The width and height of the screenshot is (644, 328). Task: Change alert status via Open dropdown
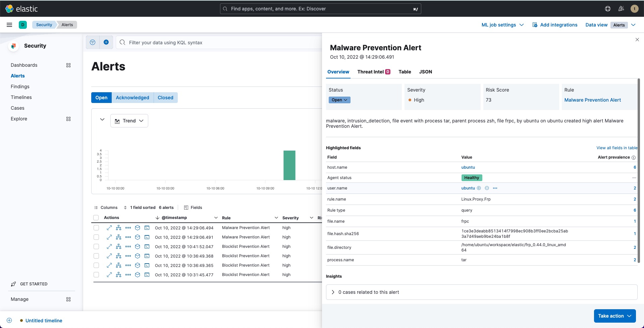339,100
